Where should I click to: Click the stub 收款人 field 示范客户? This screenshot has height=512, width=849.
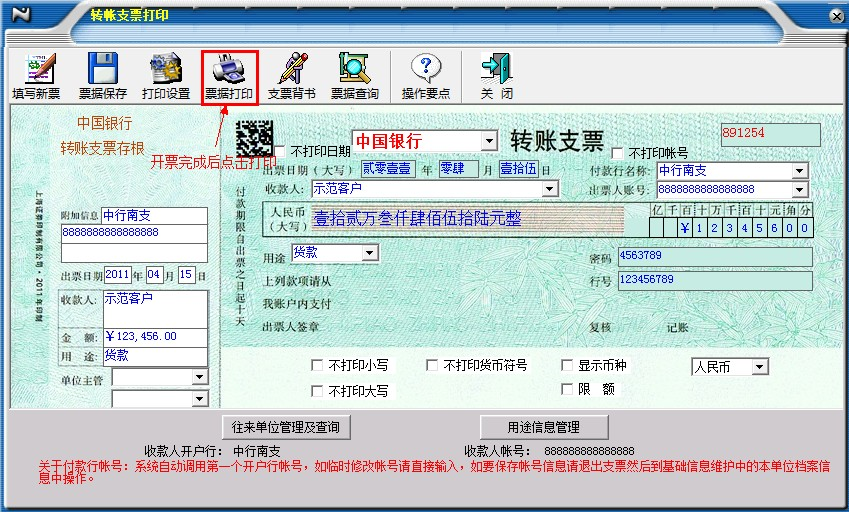(155, 309)
